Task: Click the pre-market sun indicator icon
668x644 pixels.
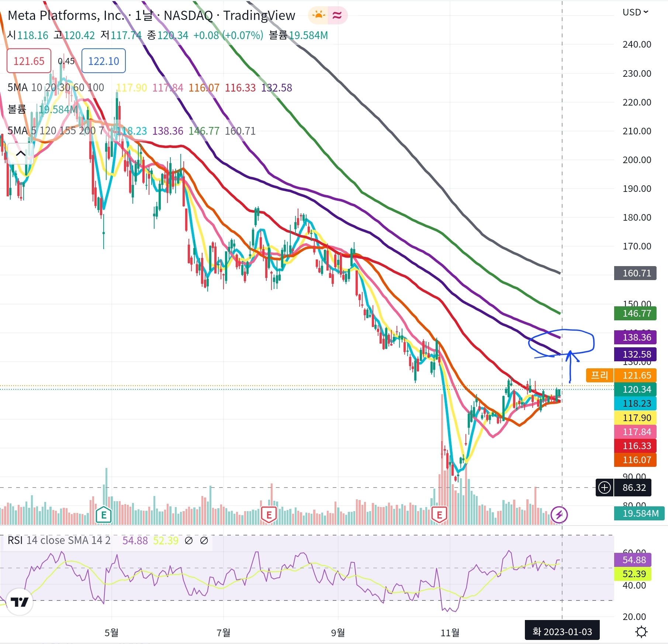Action: pos(318,15)
